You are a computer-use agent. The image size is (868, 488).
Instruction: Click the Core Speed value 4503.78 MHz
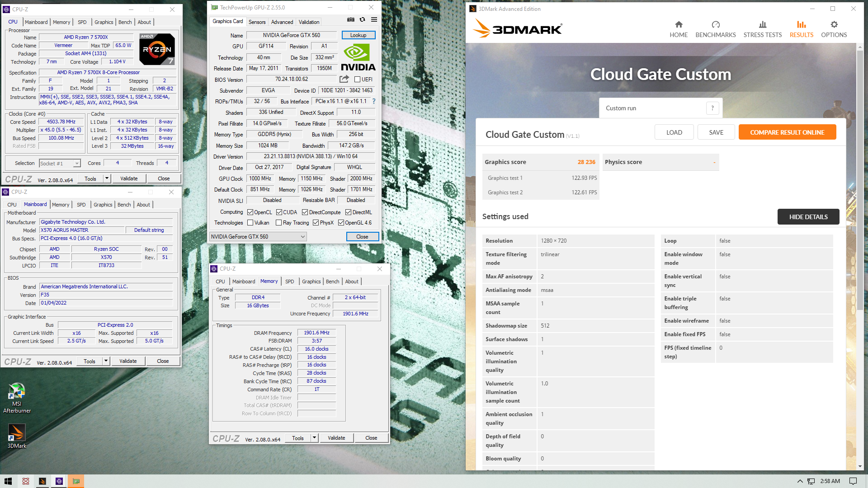coord(61,122)
